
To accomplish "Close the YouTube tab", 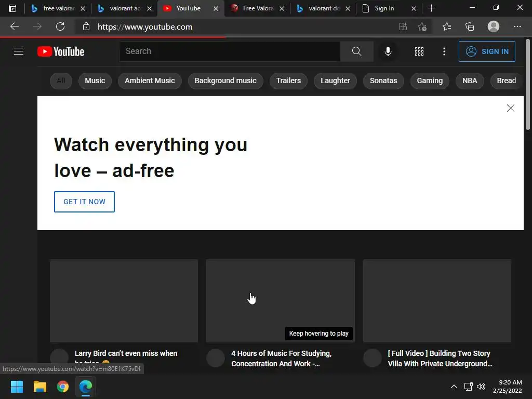I will pyautogui.click(x=216, y=8).
